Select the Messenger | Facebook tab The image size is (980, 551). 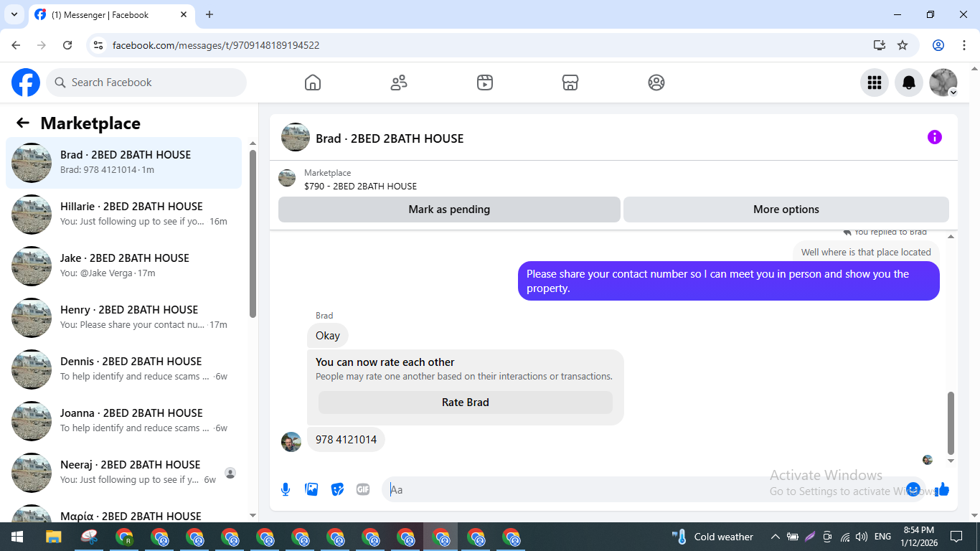pos(111,14)
